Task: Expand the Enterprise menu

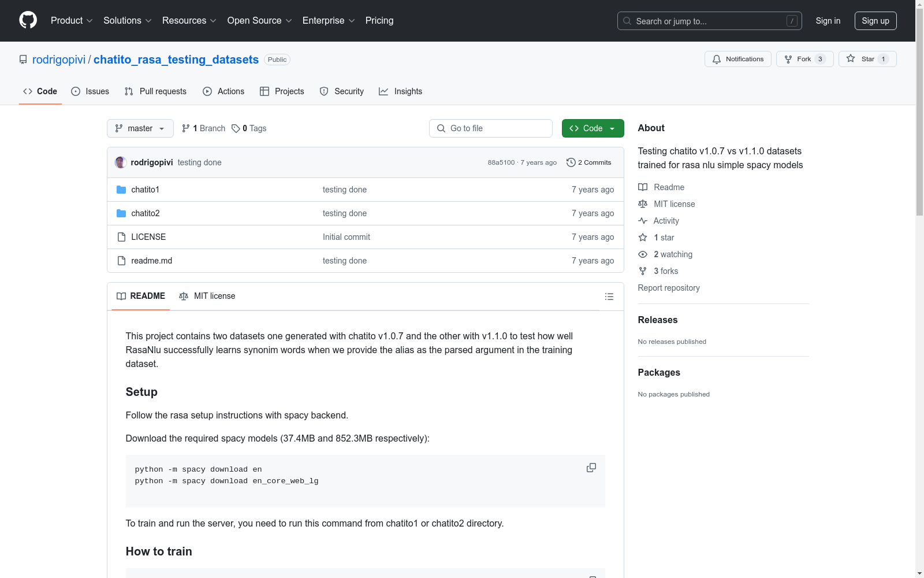Action: (329, 21)
